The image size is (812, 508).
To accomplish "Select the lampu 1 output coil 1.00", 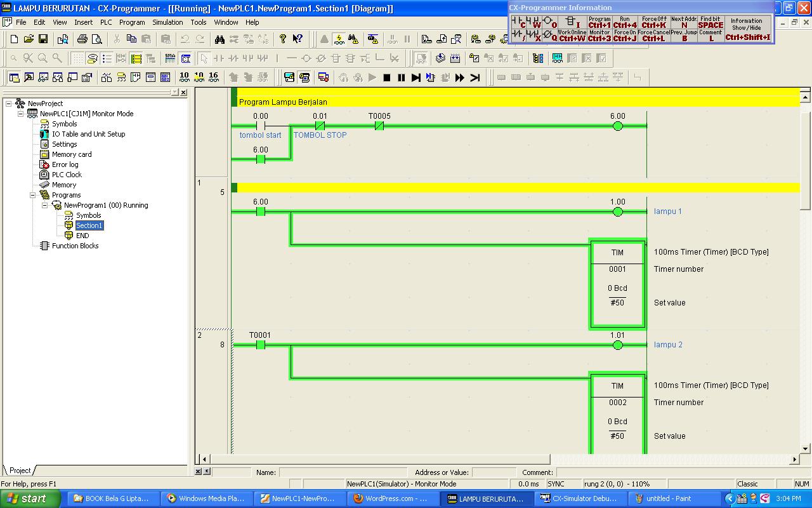I will click(x=618, y=212).
